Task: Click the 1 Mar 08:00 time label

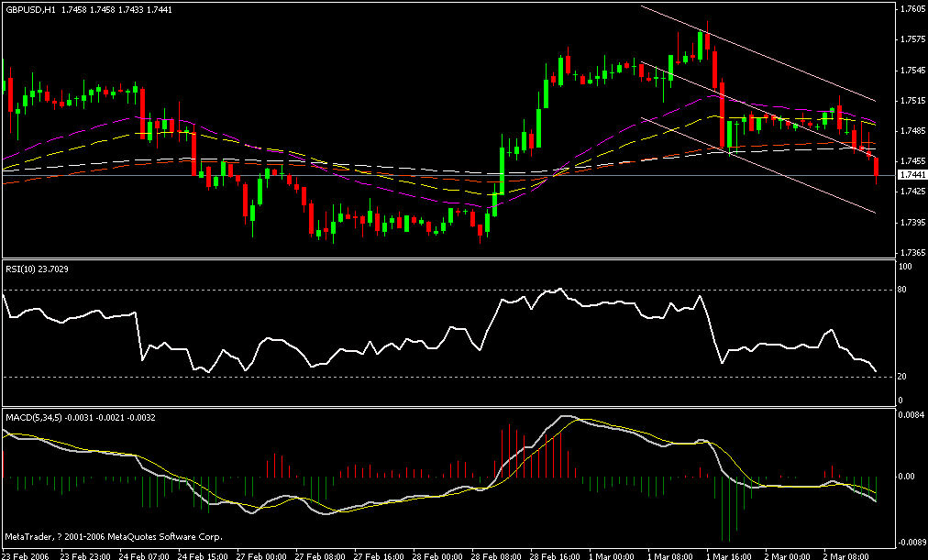Action: [669, 555]
